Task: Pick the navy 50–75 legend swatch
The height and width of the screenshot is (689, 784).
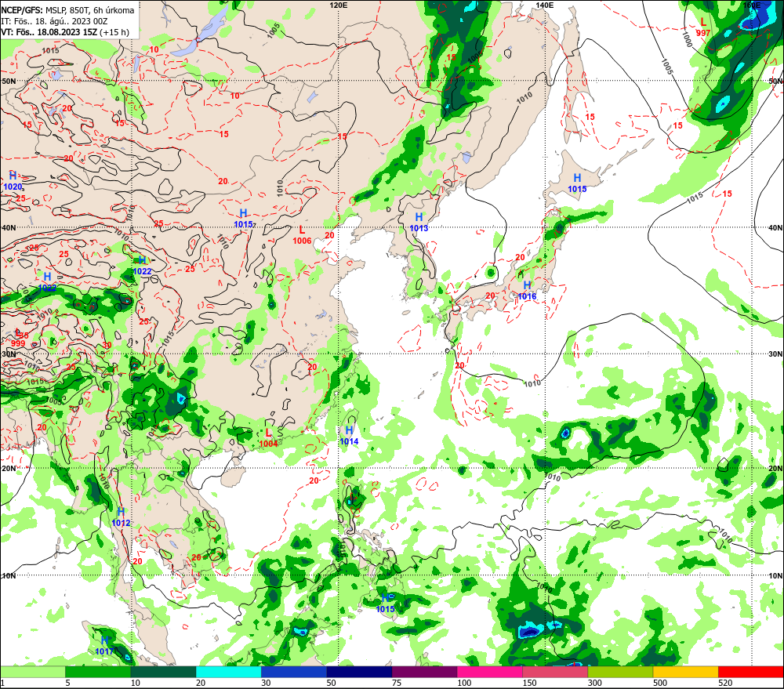Action: 359,672
